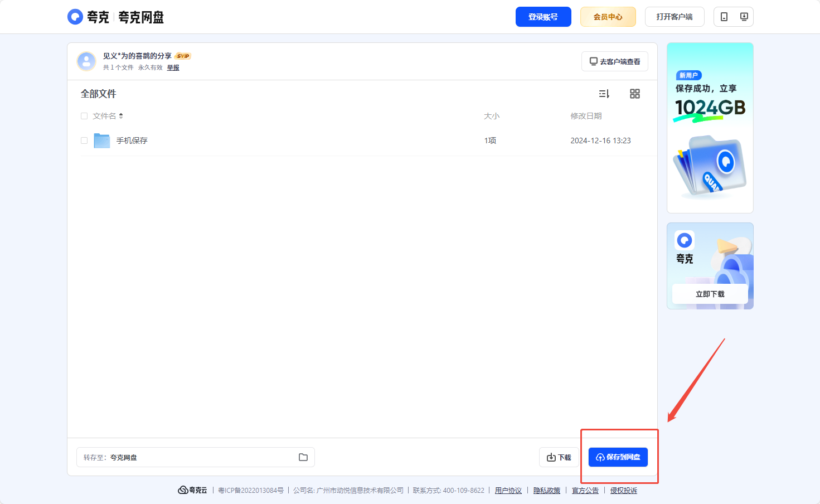Open the 侵权投诉 link
The height and width of the screenshot is (504, 820).
(x=624, y=491)
